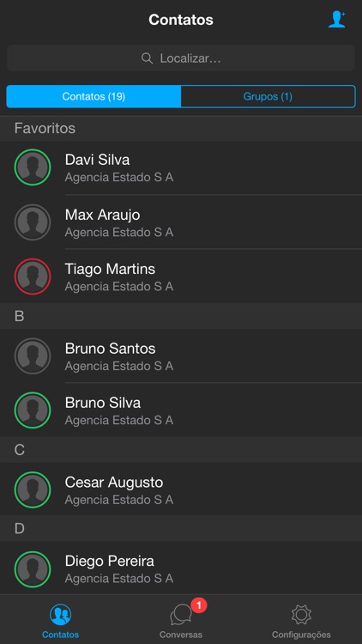362x644 pixels.
Task: Tap the unread badge on Conversas
Action: [199, 605]
